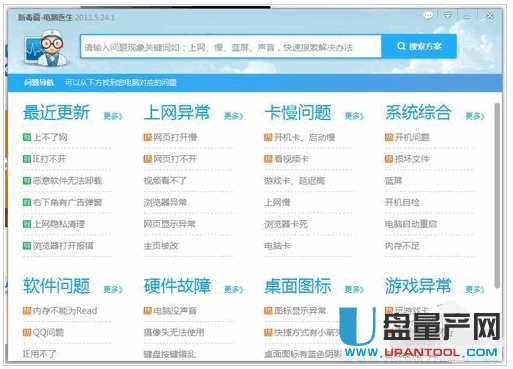Click the orange hot badge beside 网页打不开
The height and width of the screenshot is (369, 513).
click(x=148, y=159)
